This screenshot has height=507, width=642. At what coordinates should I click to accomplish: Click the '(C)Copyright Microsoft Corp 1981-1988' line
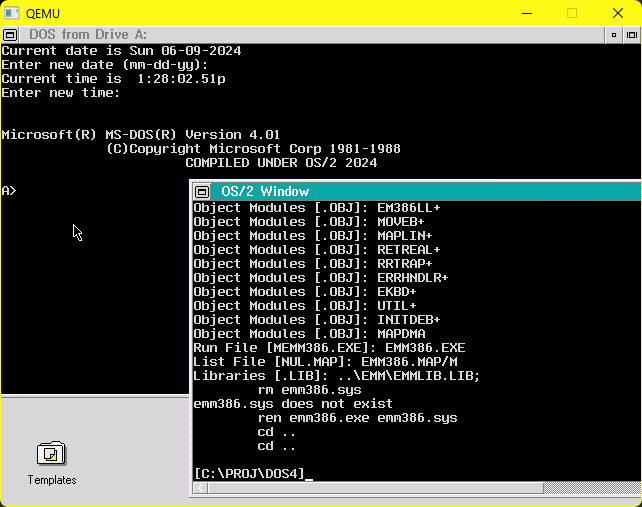tap(253, 149)
